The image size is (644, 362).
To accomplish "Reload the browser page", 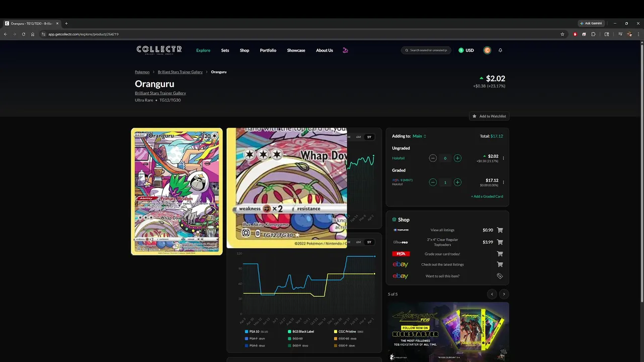I will pyautogui.click(x=23, y=34).
